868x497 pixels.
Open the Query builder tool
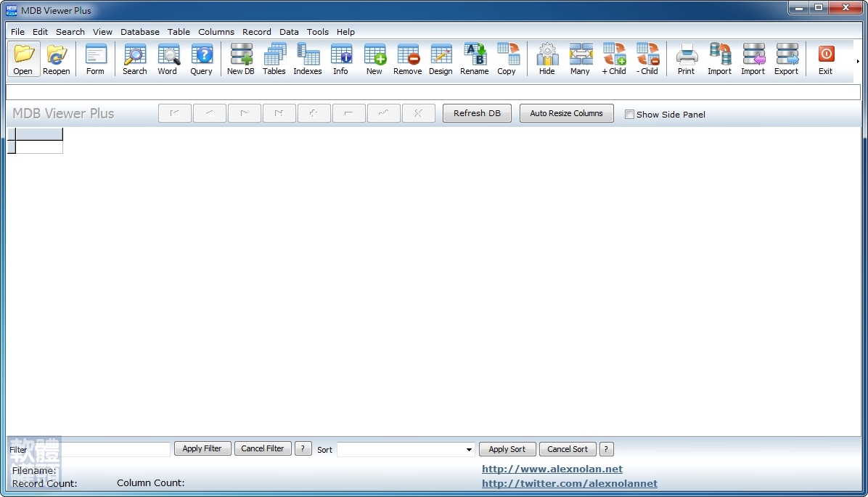click(x=201, y=58)
